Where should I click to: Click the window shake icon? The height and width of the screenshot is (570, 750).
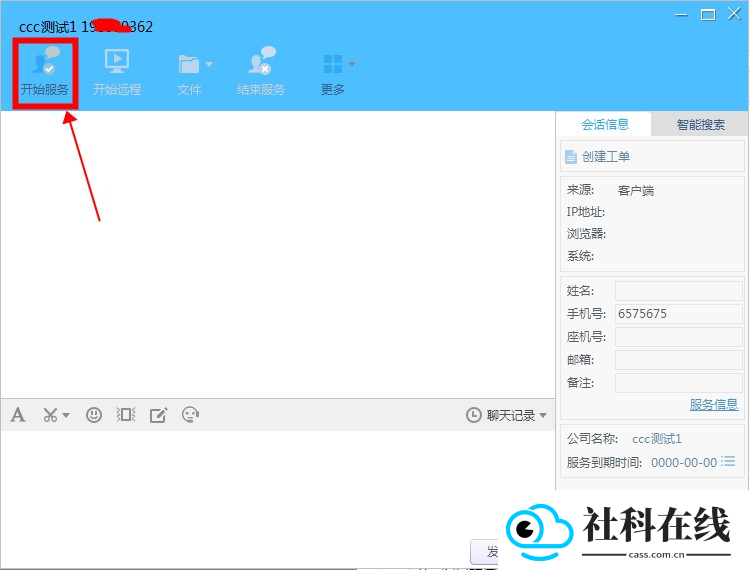coord(126,415)
